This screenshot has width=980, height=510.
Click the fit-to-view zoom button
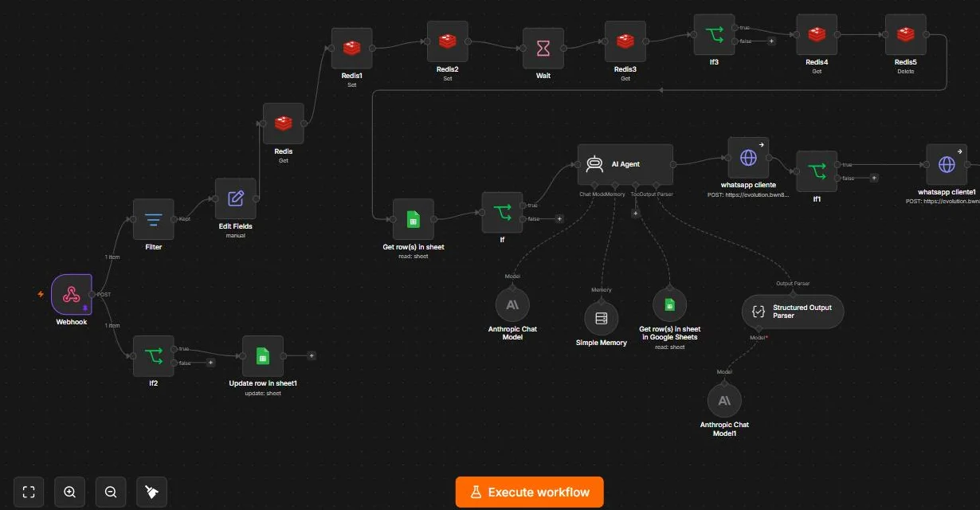29,492
